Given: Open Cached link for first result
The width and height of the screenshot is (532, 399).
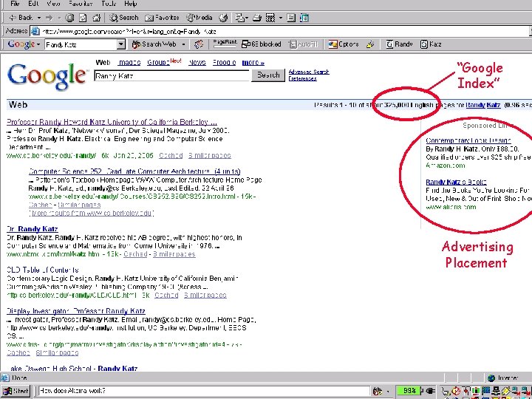Looking at the screenshot, I should (171, 155).
